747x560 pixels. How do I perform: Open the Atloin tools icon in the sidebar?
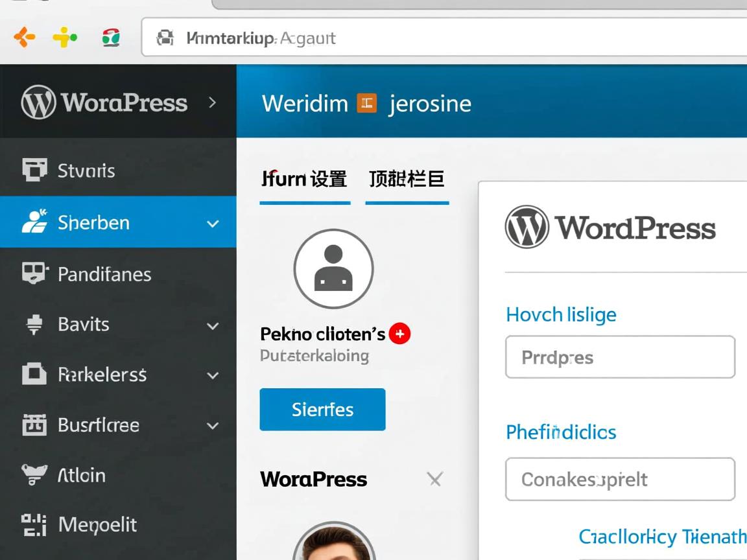(33, 475)
